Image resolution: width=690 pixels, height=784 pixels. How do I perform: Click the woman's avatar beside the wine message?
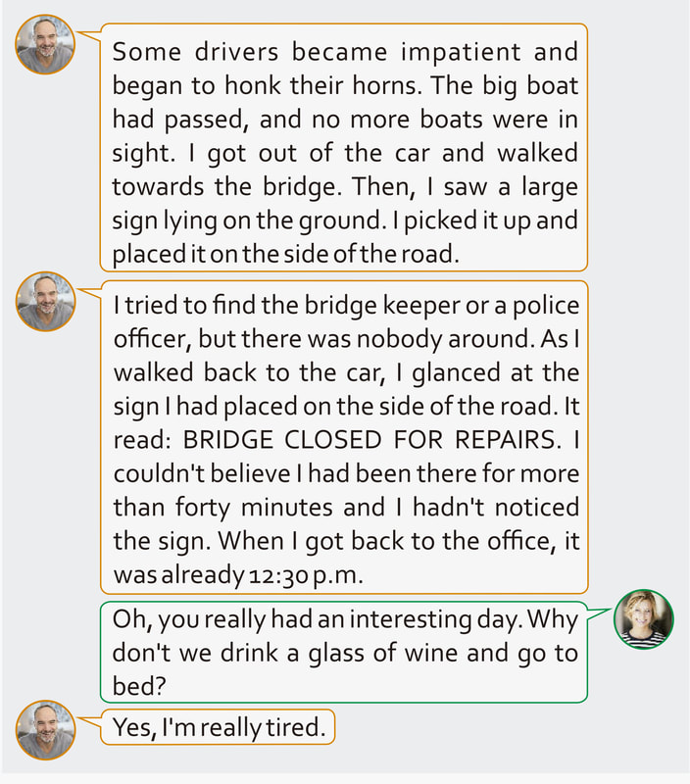(643, 619)
